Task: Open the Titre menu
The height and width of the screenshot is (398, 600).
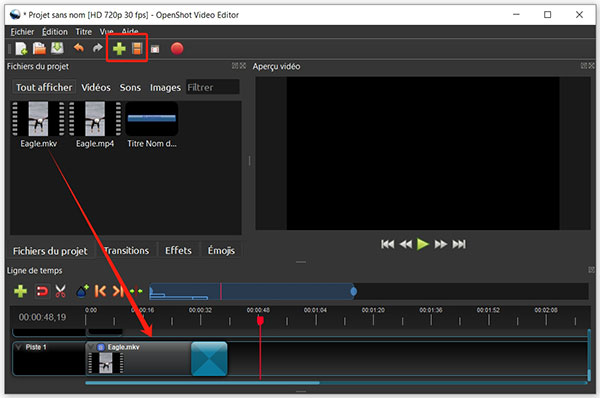Action: pos(83,32)
